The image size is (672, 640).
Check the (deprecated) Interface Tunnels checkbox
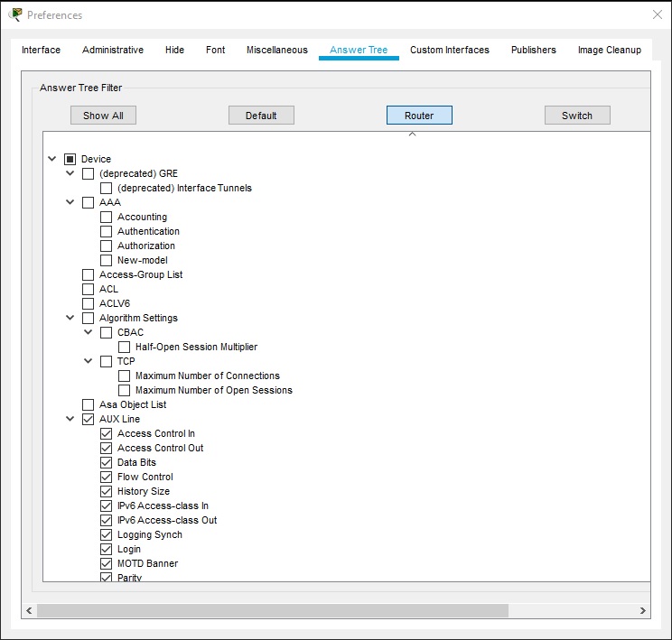coord(106,188)
